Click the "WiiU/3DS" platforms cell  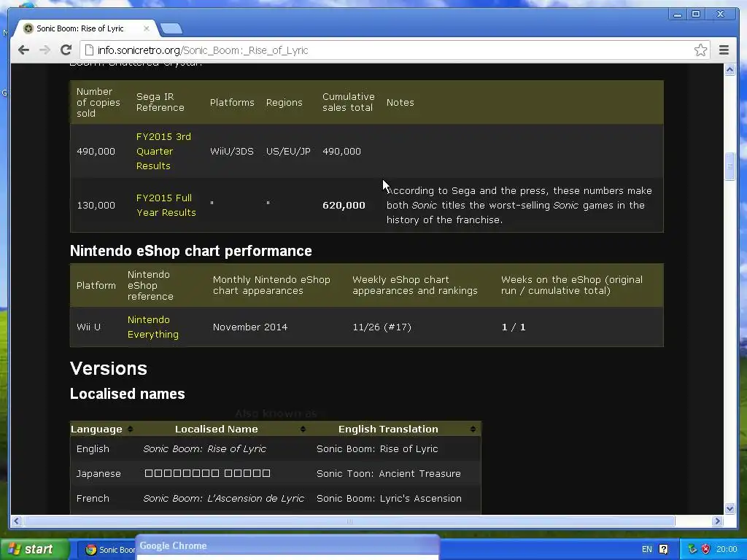[231, 151]
